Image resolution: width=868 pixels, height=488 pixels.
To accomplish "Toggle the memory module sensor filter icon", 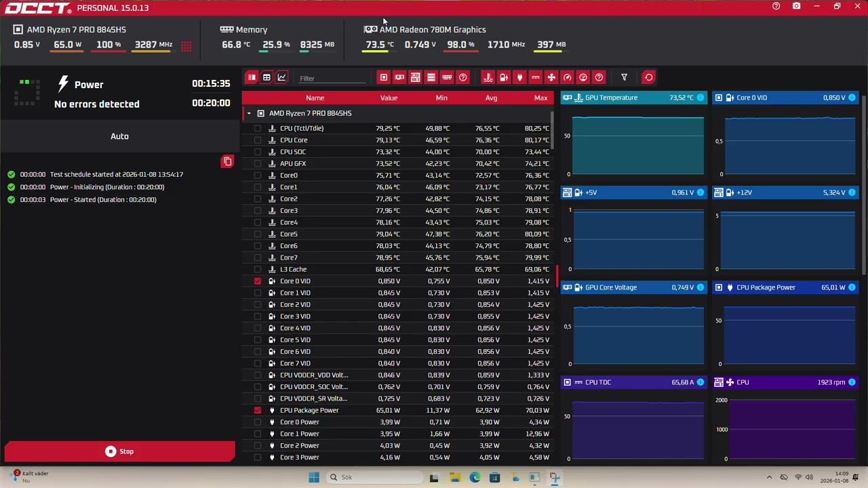I will (447, 77).
